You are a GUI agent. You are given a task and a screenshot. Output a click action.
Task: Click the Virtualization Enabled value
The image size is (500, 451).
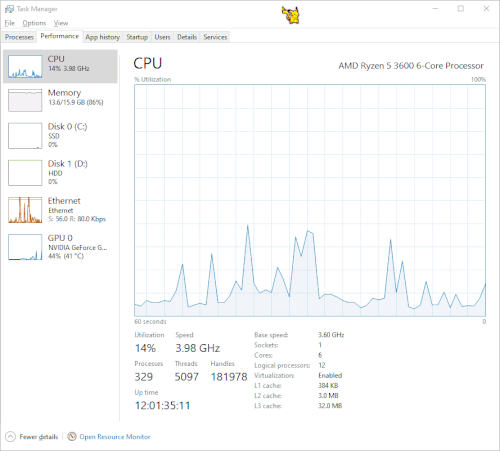tap(330, 375)
